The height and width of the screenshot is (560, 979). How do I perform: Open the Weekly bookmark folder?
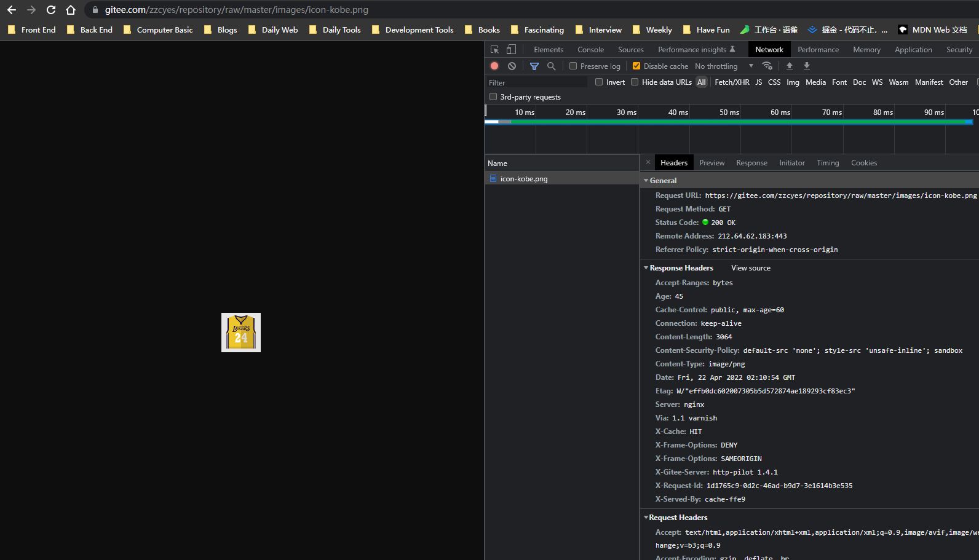click(652, 30)
